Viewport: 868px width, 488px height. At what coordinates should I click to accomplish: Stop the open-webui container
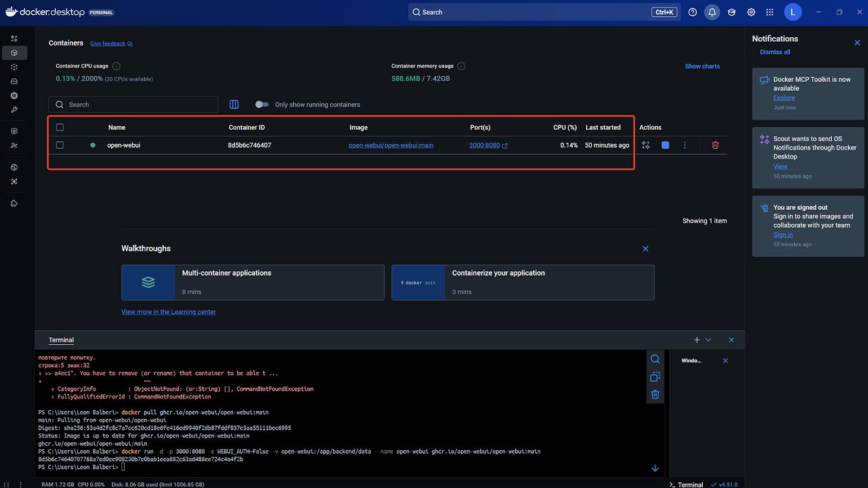click(665, 145)
